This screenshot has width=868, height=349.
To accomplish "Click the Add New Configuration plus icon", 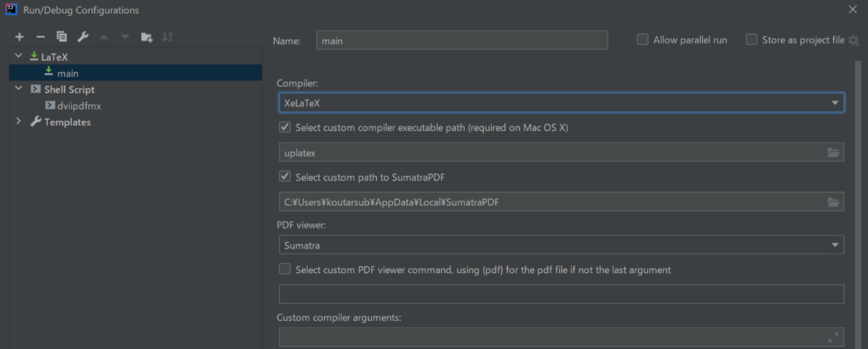I will 19,37.
